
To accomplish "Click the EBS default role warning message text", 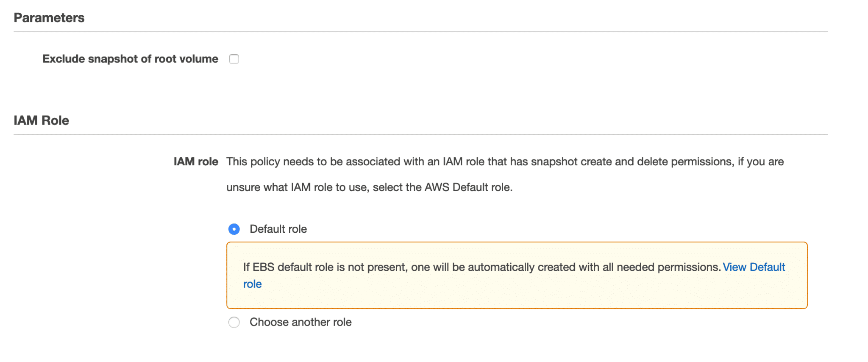I will tap(479, 267).
